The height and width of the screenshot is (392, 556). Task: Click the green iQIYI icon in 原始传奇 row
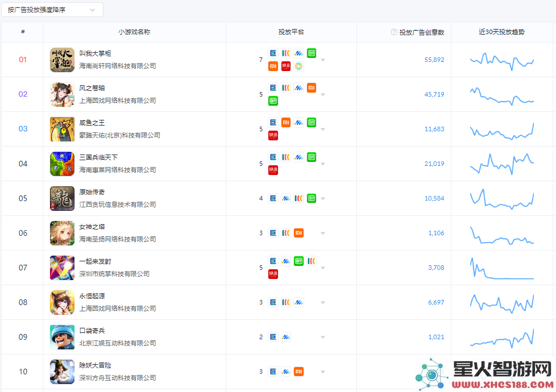[312, 198]
